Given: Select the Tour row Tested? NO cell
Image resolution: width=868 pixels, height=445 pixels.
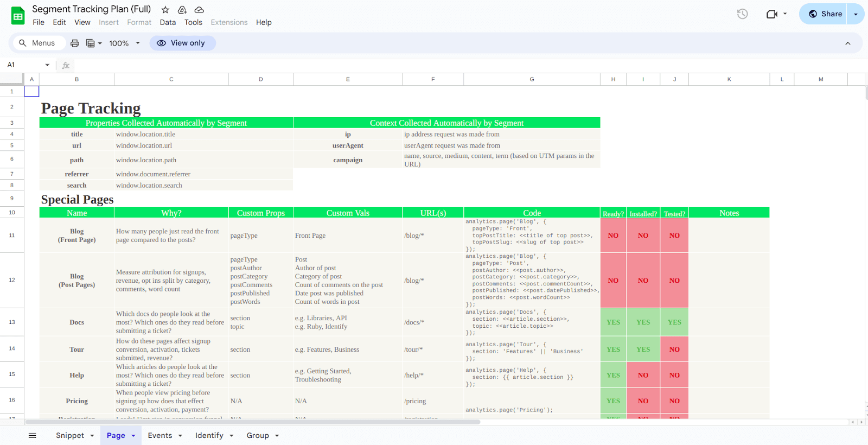Looking at the screenshot, I should click(x=674, y=349).
